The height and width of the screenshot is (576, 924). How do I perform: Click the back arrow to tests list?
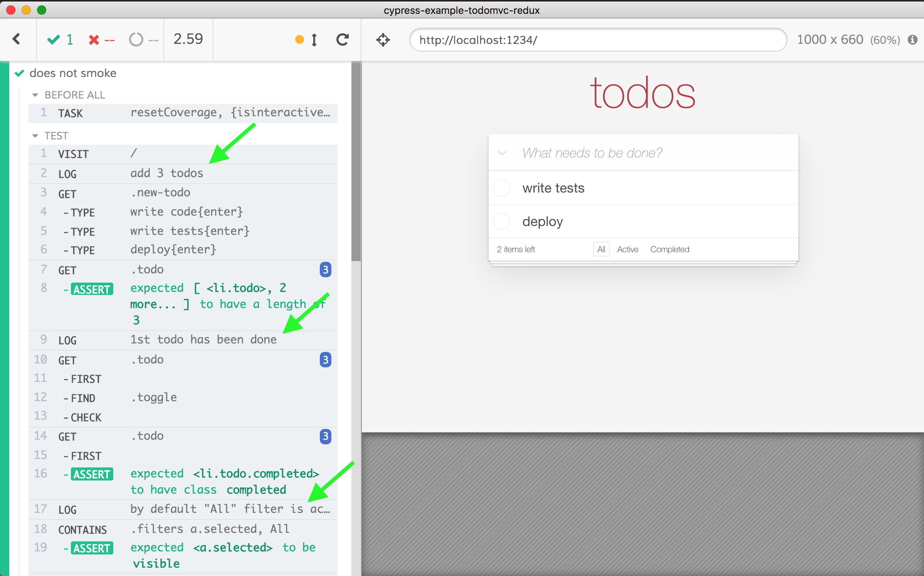pyautogui.click(x=16, y=39)
